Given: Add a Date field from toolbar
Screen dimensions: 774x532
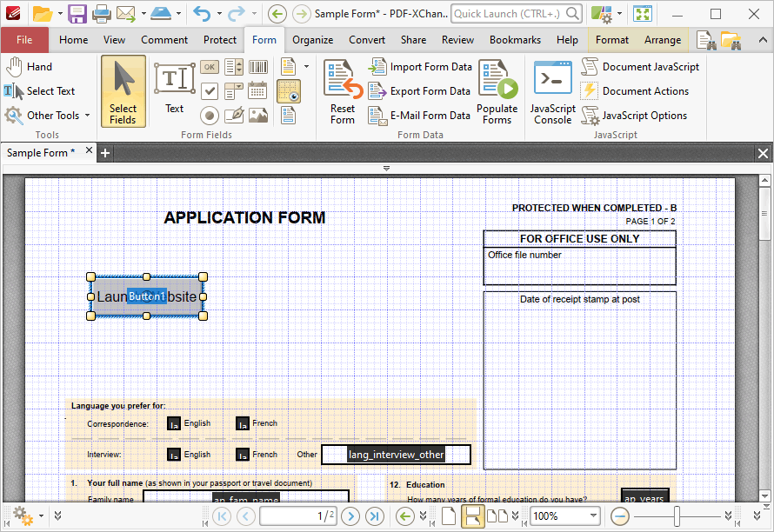Looking at the screenshot, I should point(257,90).
